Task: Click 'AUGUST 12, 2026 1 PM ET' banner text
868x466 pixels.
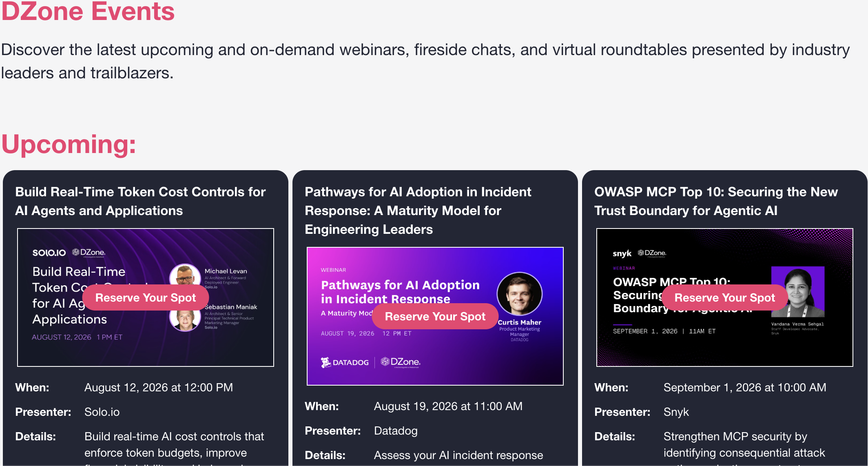Action: pos(77,337)
